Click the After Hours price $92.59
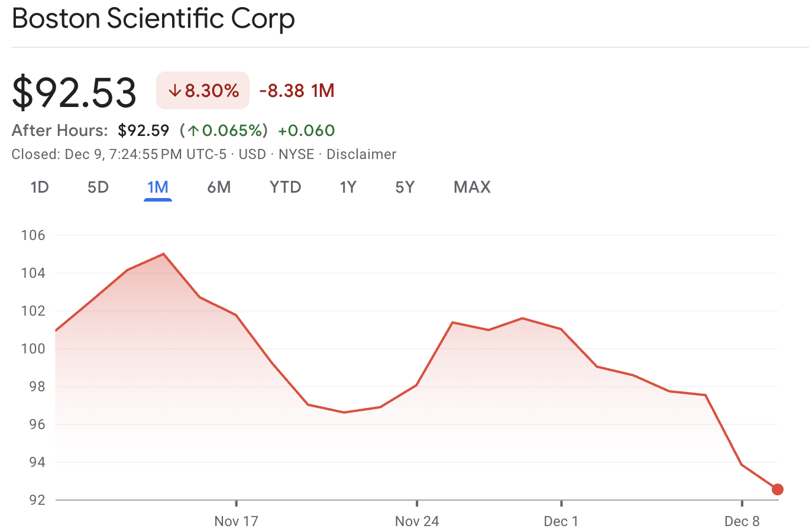Viewport: 809px width, 532px height. 144,130
